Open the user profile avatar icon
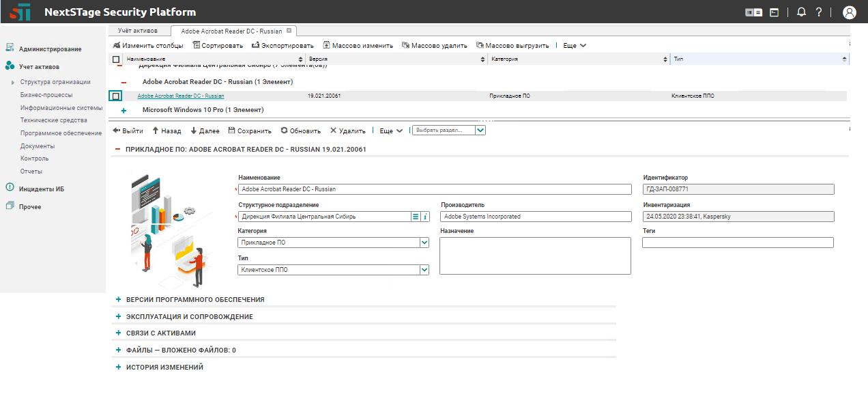868x399 pixels. [x=849, y=12]
